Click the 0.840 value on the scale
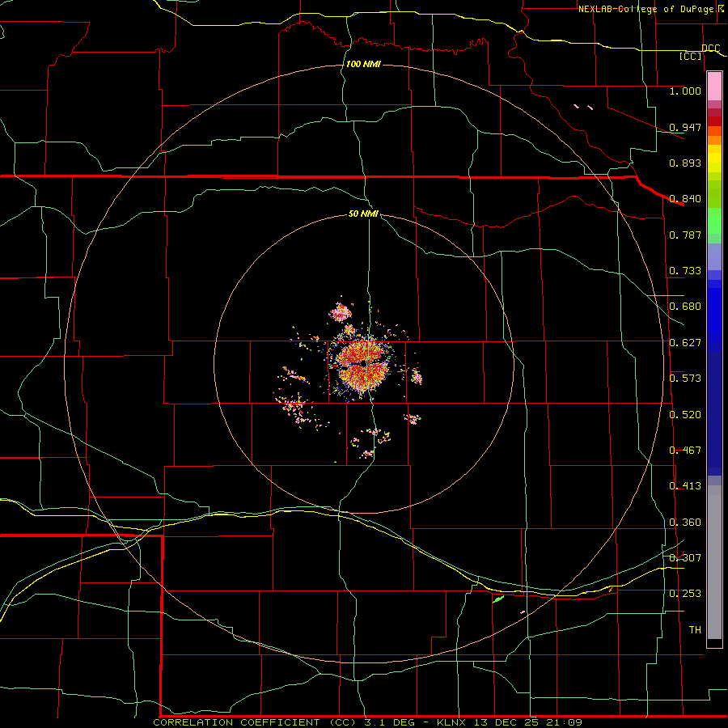728x728 pixels. click(x=685, y=199)
